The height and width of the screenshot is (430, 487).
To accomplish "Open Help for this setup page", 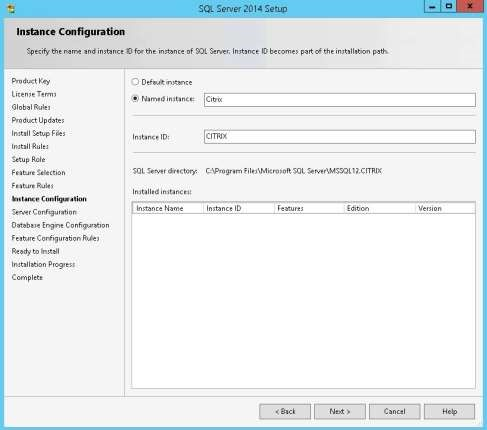I will click(449, 412).
